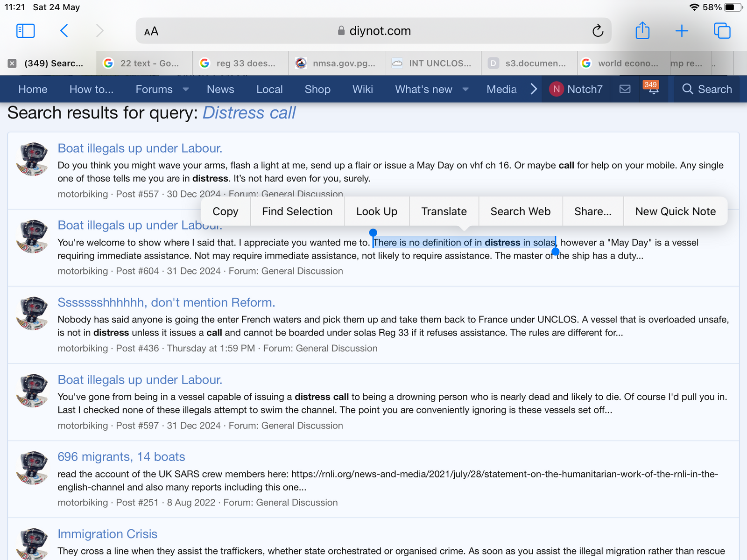Expand the What's new dropdown arrow
The width and height of the screenshot is (747, 560).
coord(465,89)
